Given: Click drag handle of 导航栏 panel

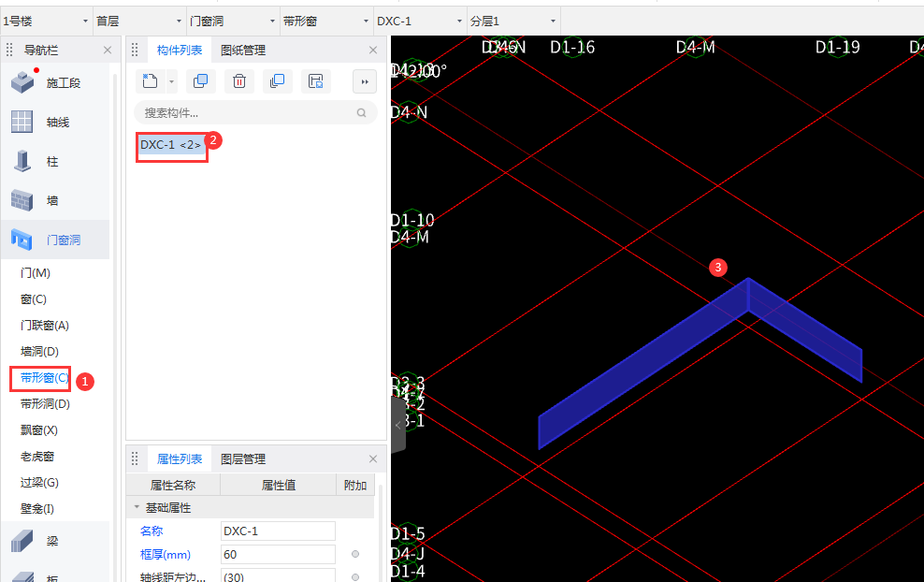Looking at the screenshot, I should coord(9,51).
